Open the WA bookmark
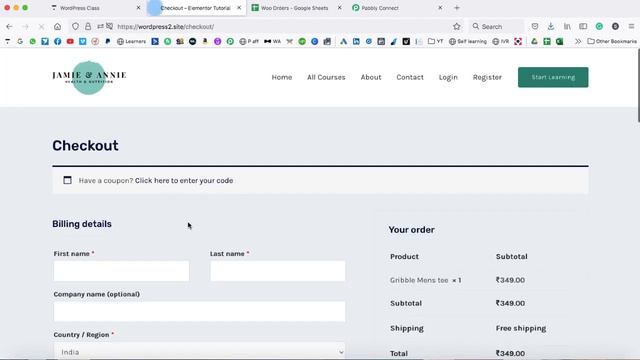Viewport: 640px width, 360px height. (x=272, y=41)
